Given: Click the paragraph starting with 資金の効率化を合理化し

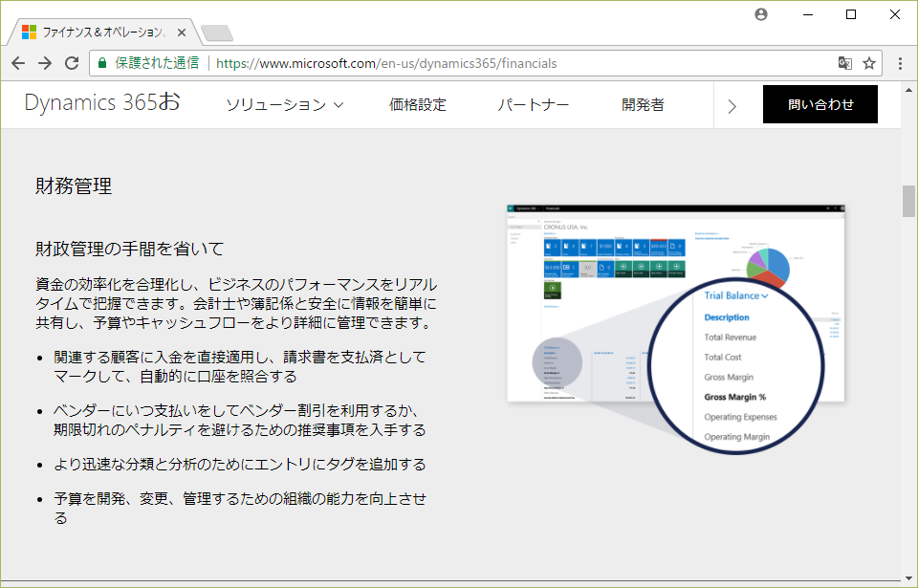Looking at the screenshot, I should [x=236, y=303].
